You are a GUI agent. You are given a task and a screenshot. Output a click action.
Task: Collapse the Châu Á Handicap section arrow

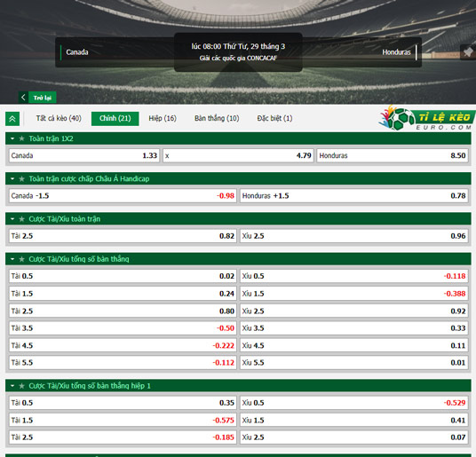click(12, 179)
